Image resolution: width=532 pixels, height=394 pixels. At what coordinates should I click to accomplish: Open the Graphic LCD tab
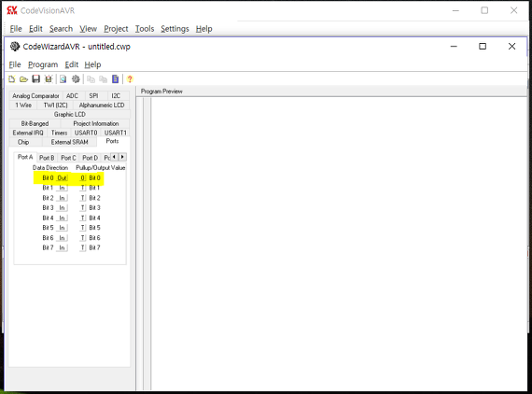(70, 114)
